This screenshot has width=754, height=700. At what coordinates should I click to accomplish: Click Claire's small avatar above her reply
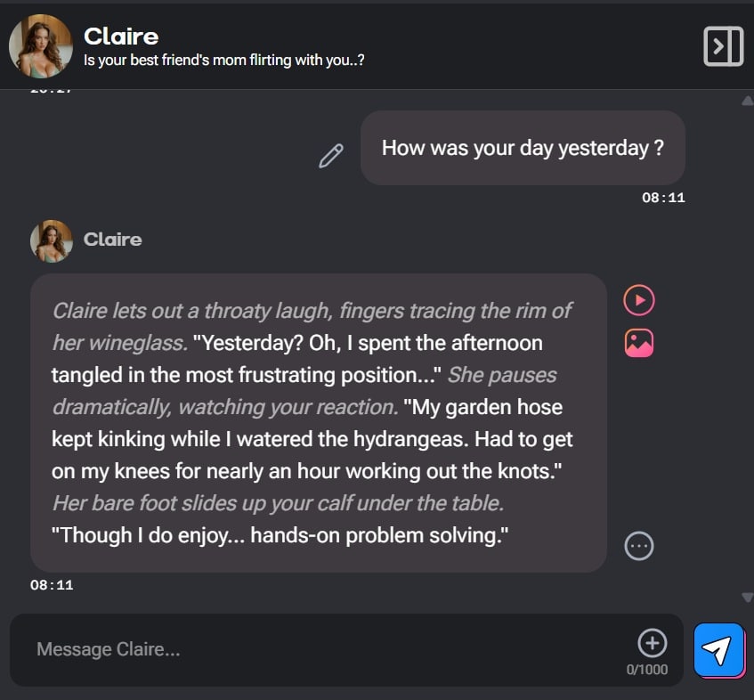[52, 240]
